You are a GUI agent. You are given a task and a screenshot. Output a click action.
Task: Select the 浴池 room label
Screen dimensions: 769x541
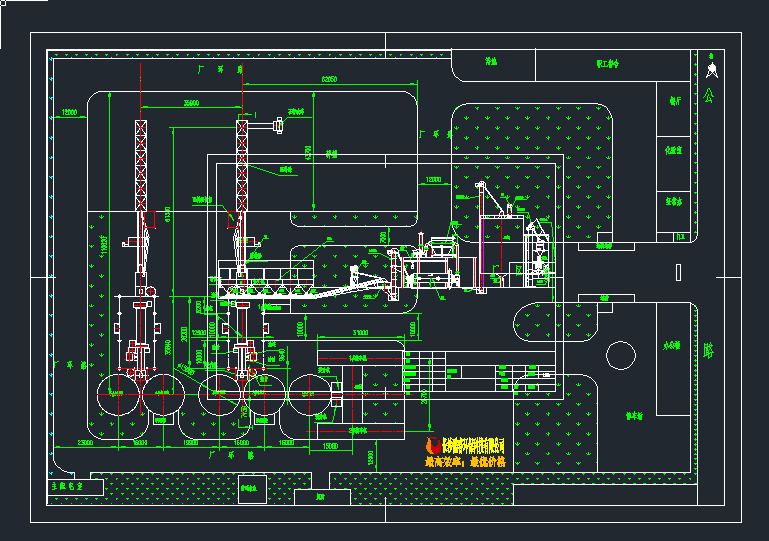(491, 62)
